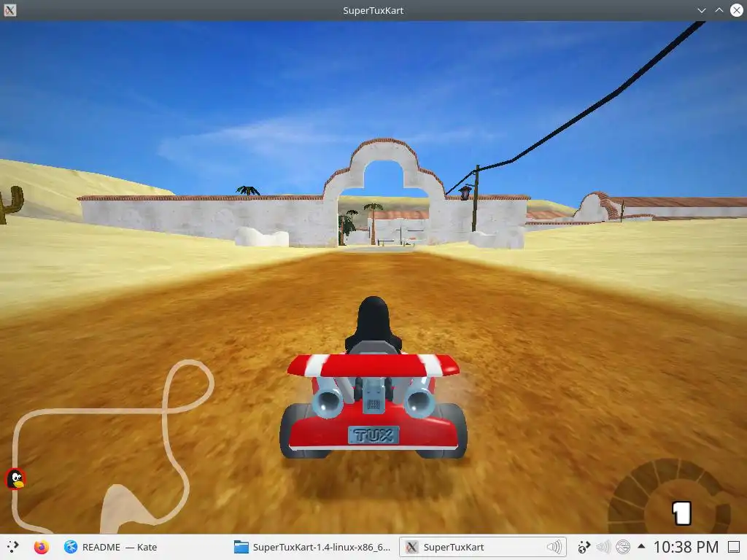Click the SuperTuxKart title bar text
This screenshot has width=747, height=560.
[373, 10]
